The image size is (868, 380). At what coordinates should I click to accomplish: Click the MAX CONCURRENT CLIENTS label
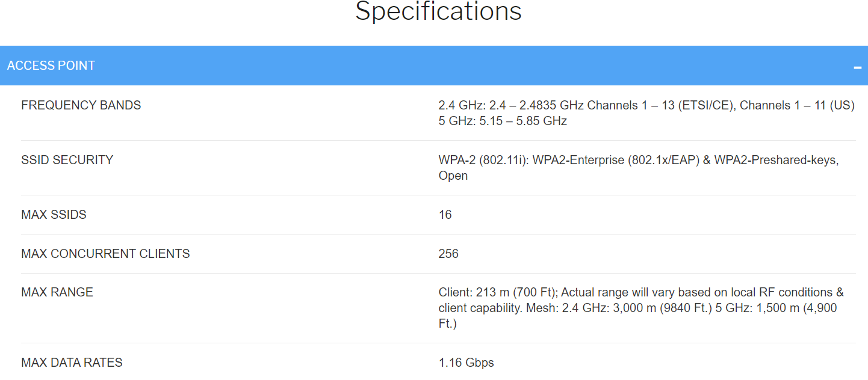pos(105,254)
